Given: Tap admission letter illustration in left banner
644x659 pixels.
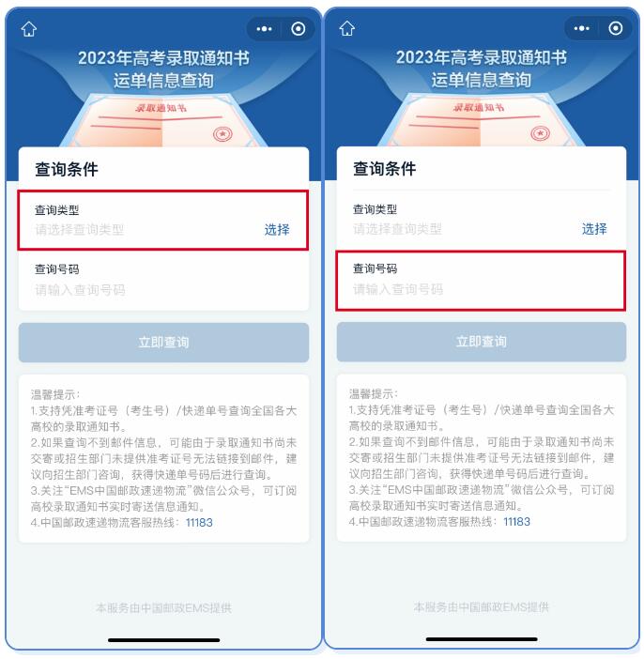Looking at the screenshot, I should point(163,121).
